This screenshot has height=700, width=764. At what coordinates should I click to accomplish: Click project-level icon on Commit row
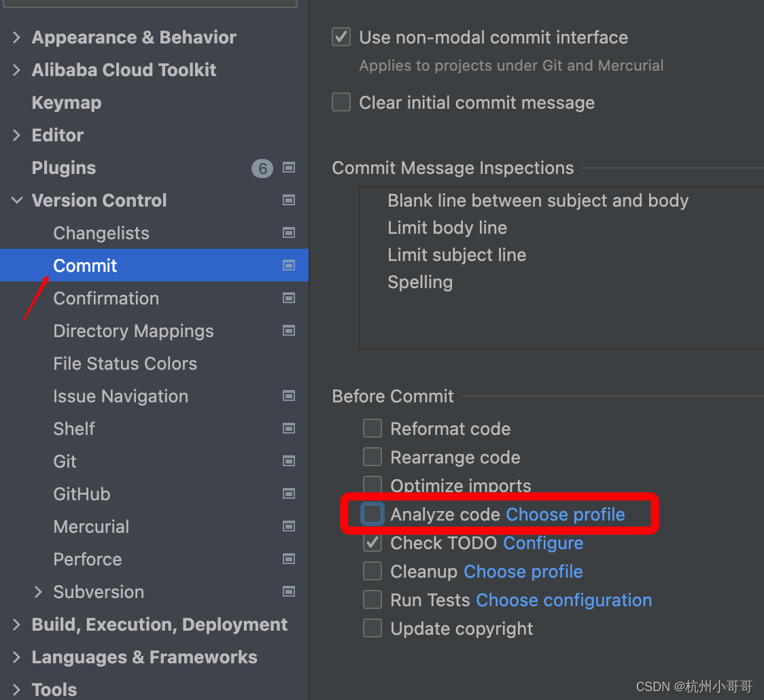click(x=289, y=266)
